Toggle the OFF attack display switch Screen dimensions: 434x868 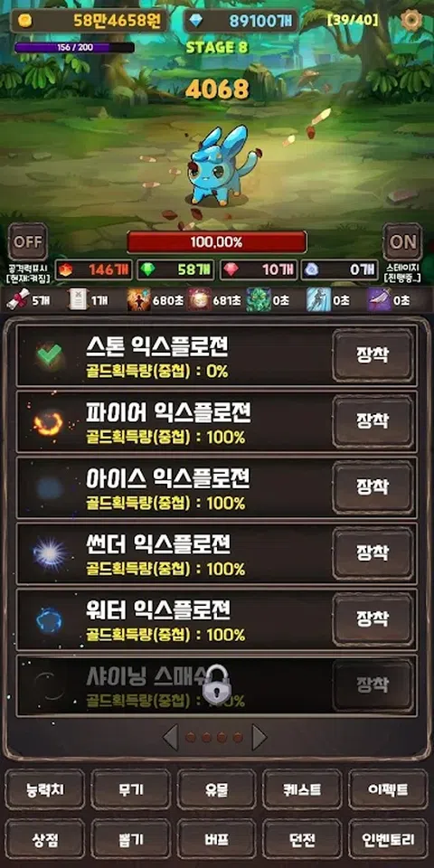pos(27,242)
